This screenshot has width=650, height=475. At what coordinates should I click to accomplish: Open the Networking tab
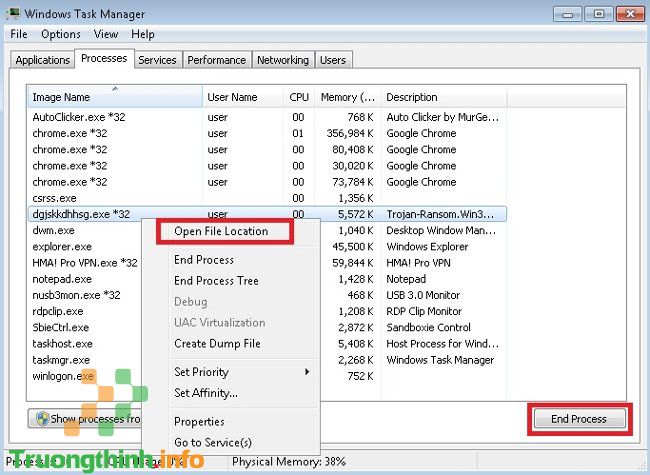click(283, 60)
